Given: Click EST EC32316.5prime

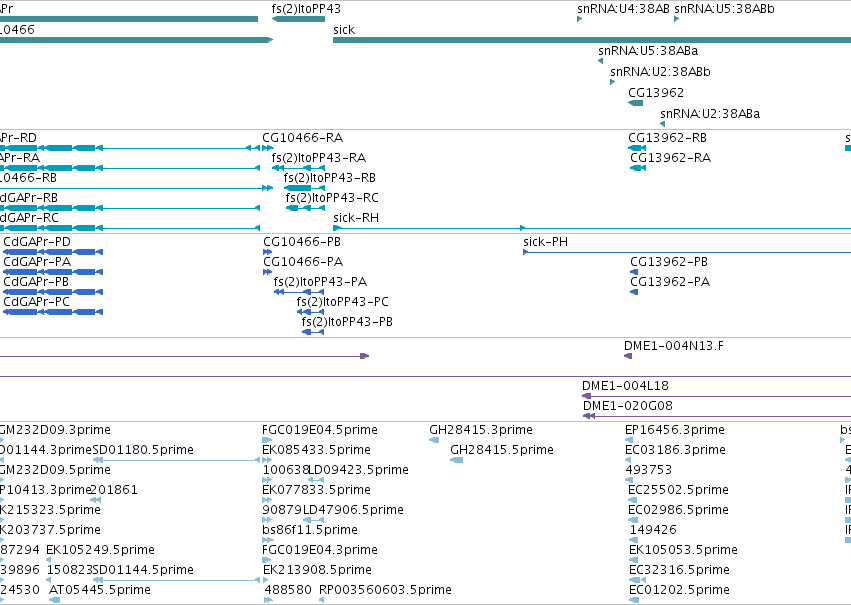Looking at the screenshot, I should [x=679, y=571].
